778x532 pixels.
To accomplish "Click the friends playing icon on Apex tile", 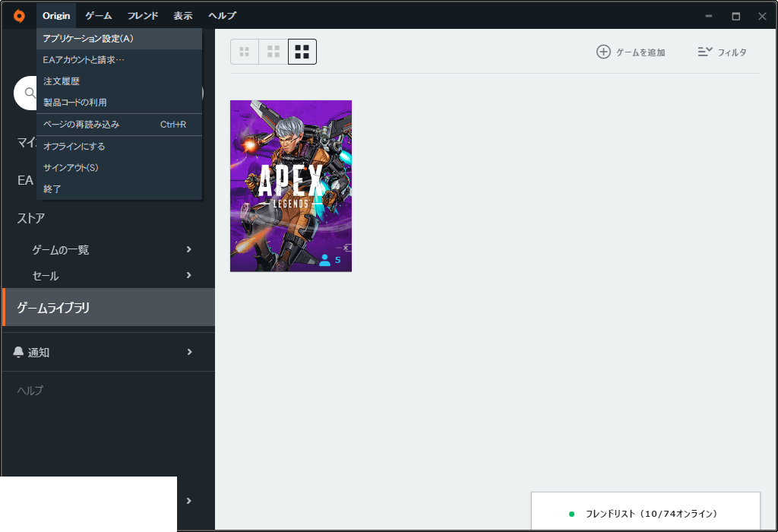I will [x=325, y=260].
